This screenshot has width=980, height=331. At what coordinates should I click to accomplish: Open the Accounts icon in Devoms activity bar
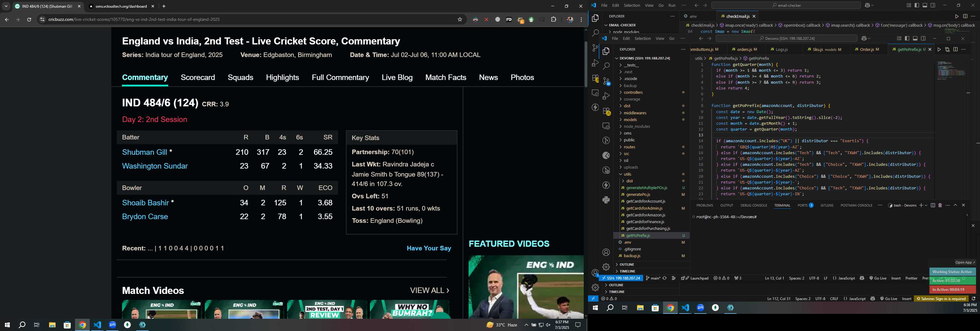coord(606,252)
